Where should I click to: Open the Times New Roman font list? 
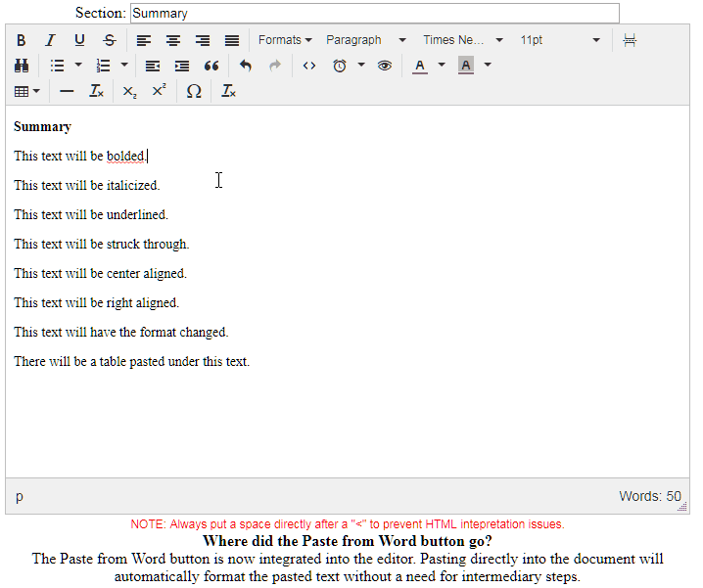click(x=462, y=40)
